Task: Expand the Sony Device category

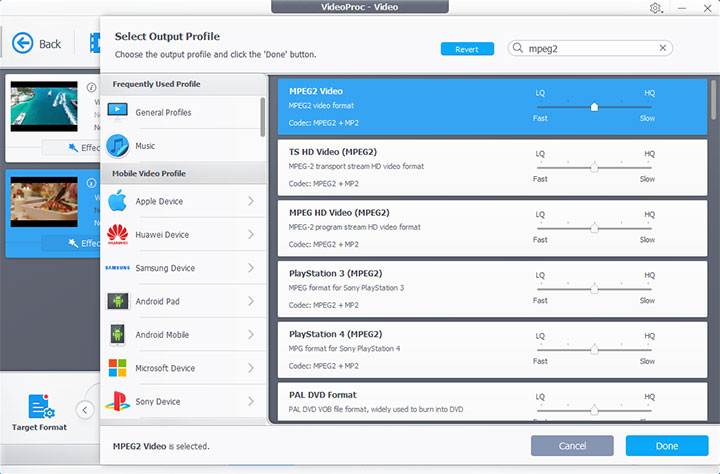Action: pos(251,401)
